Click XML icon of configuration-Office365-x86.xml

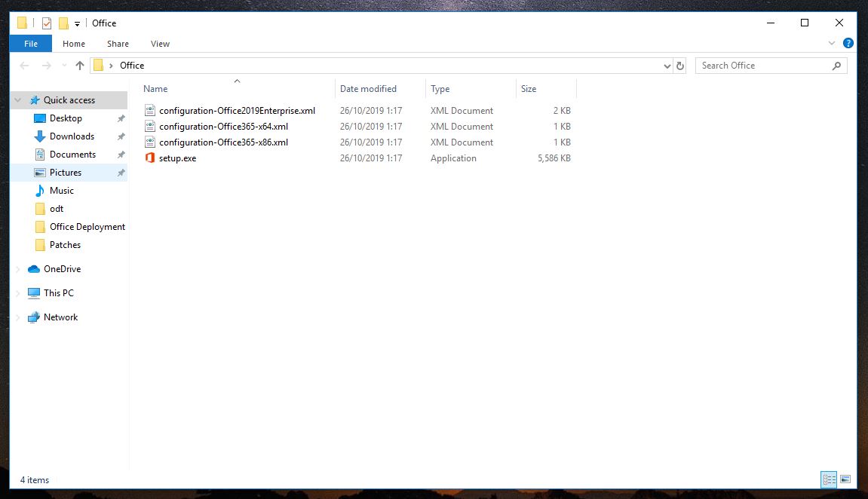point(149,142)
